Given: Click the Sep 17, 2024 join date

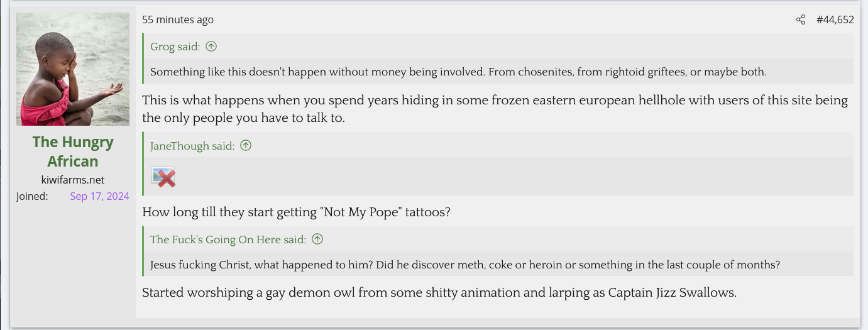Looking at the screenshot, I should click(x=99, y=196).
